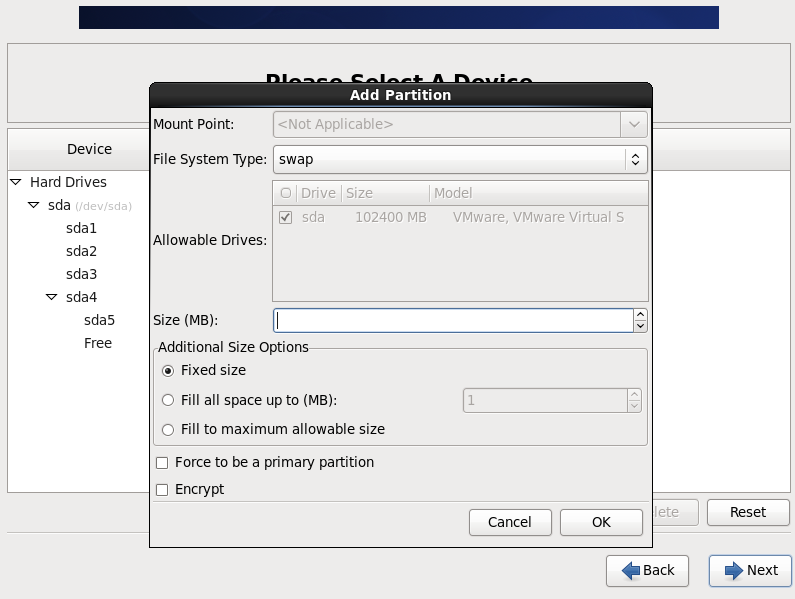This screenshot has width=795, height=599.
Task: Uncheck the sda drive checkbox
Action: (286, 217)
